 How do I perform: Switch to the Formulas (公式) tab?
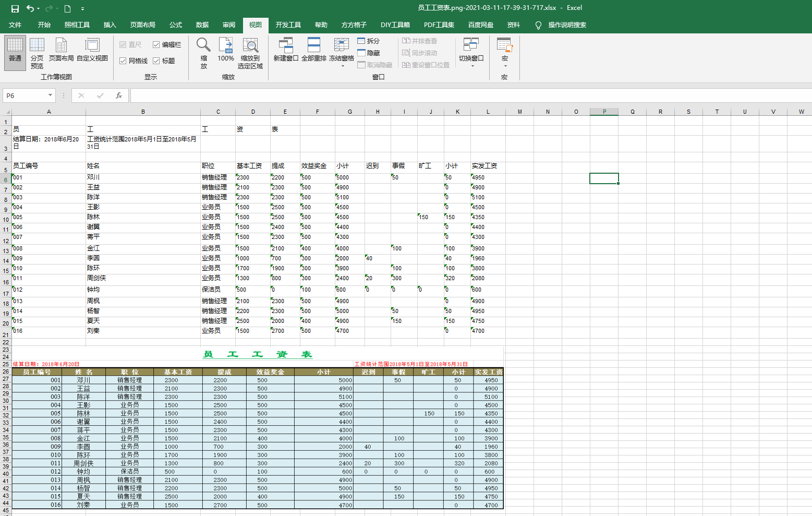pyautogui.click(x=176, y=25)
